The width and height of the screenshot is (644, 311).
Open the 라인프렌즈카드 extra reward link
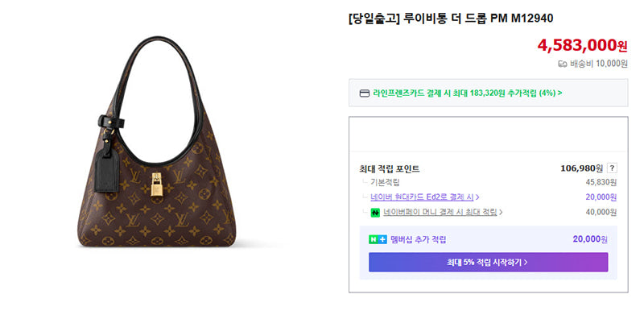point(464,93)
